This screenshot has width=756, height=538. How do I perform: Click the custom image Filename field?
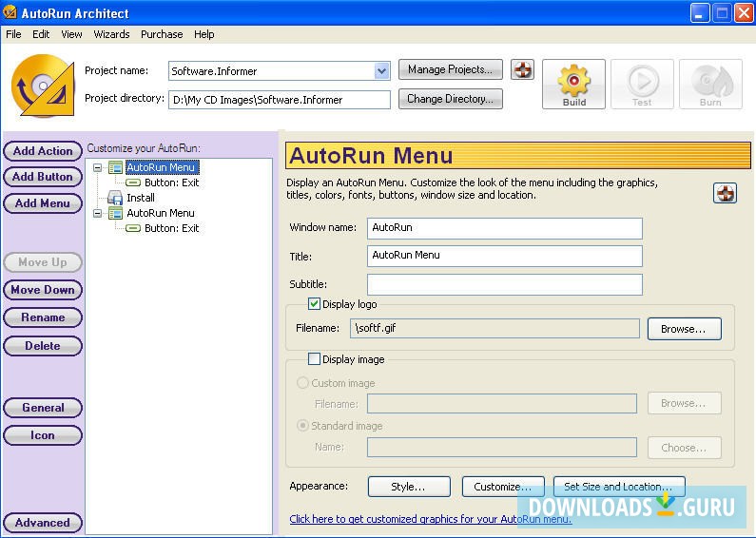click(x=501, y=403)
